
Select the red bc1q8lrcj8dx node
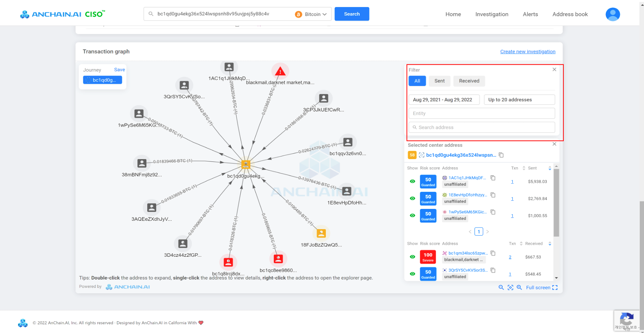[228, 262]
